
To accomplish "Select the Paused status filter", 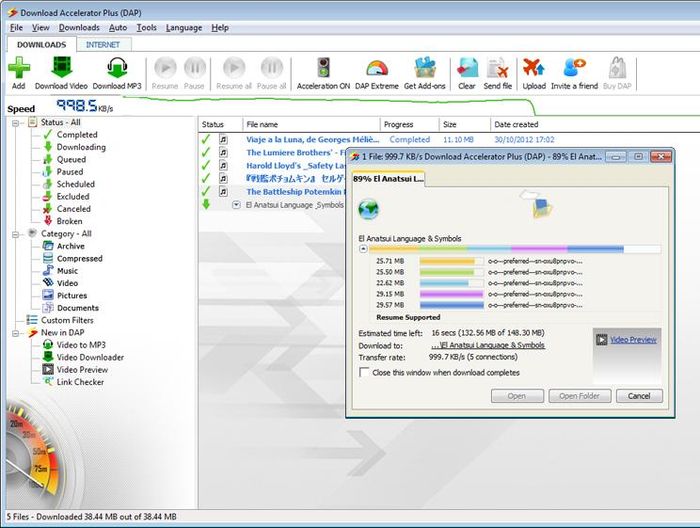I will tap(70, 172).
